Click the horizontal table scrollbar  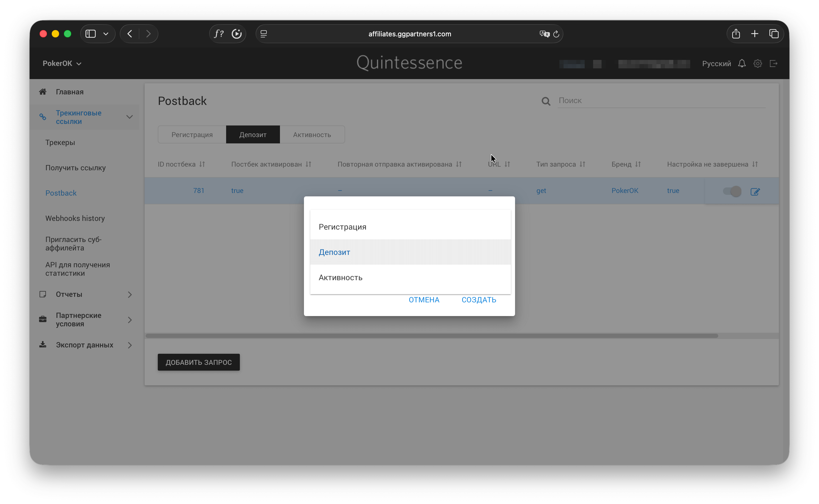[x=432, y=336]
